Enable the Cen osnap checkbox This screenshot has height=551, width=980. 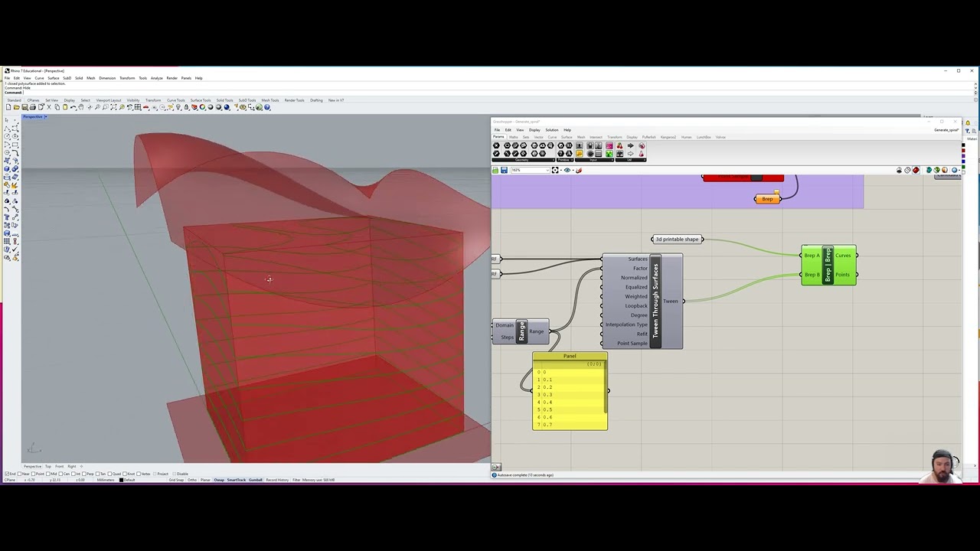[x=60, y=474]
